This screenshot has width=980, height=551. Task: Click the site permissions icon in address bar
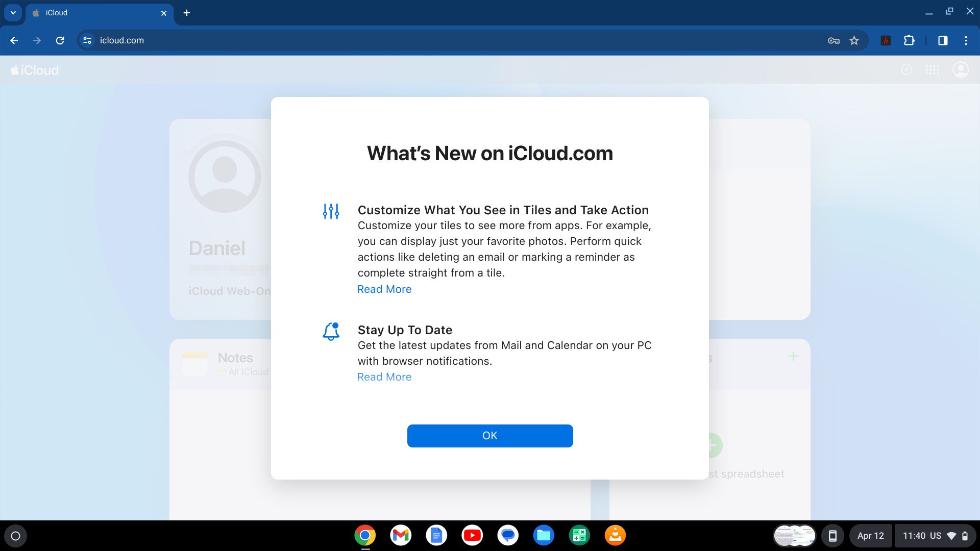tap(87, 40)
